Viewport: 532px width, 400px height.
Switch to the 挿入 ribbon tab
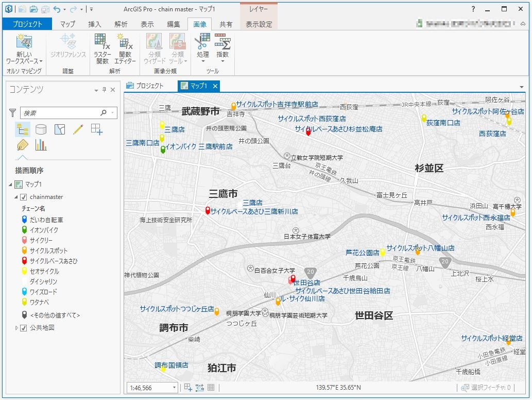tap(94, 24)
